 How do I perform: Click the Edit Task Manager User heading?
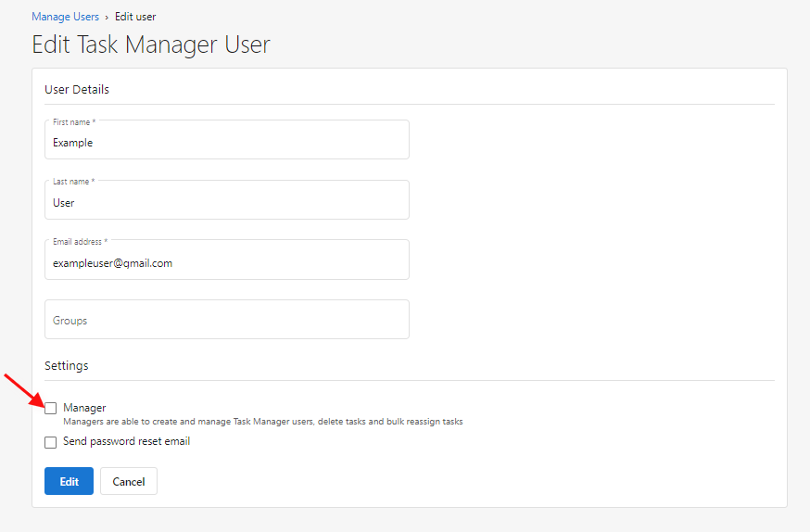[151, 44]
